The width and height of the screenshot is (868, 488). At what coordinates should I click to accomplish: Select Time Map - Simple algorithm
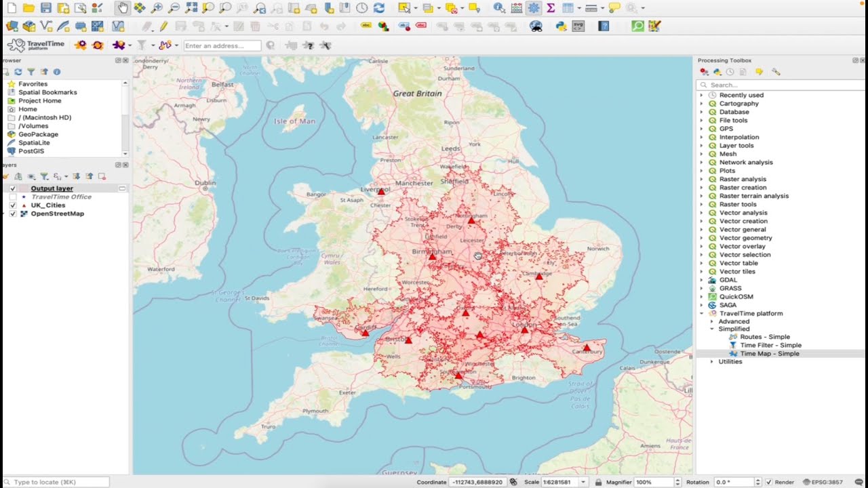(x=770, y=354)
